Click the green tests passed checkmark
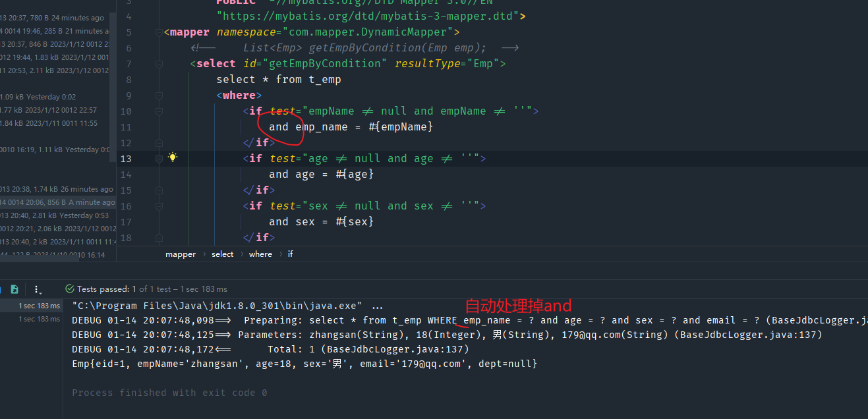Image resolution: width=868 pixels, height=419 pixels. pos(69,289)
